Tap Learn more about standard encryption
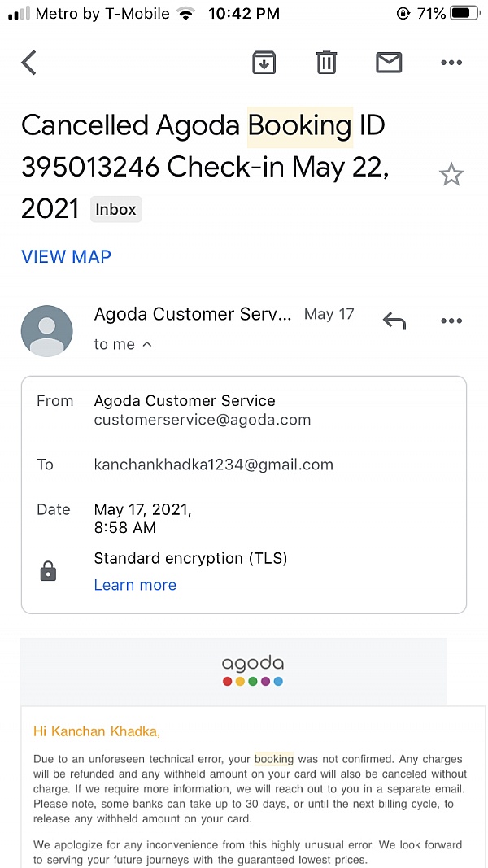Screen dimensions: 488x868 (135, 584)
